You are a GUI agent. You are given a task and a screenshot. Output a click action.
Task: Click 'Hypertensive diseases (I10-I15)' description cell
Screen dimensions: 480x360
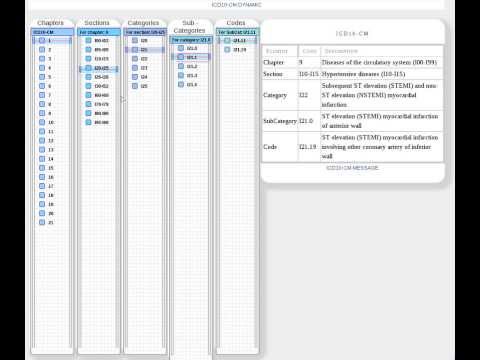click(382, 74)
